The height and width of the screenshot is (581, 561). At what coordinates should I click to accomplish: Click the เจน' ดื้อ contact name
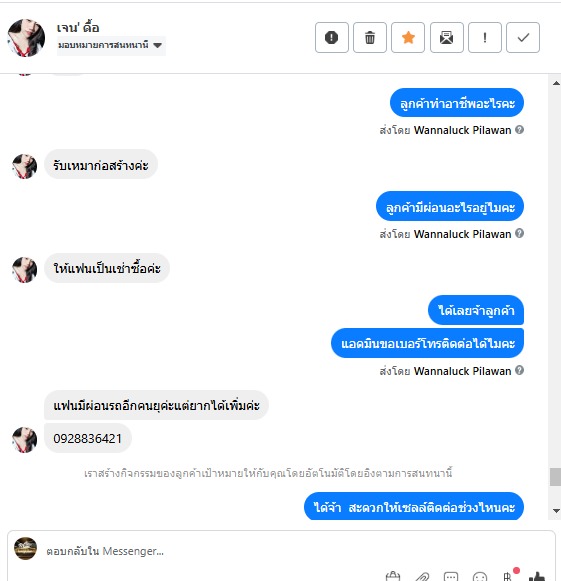click(78, 27)
